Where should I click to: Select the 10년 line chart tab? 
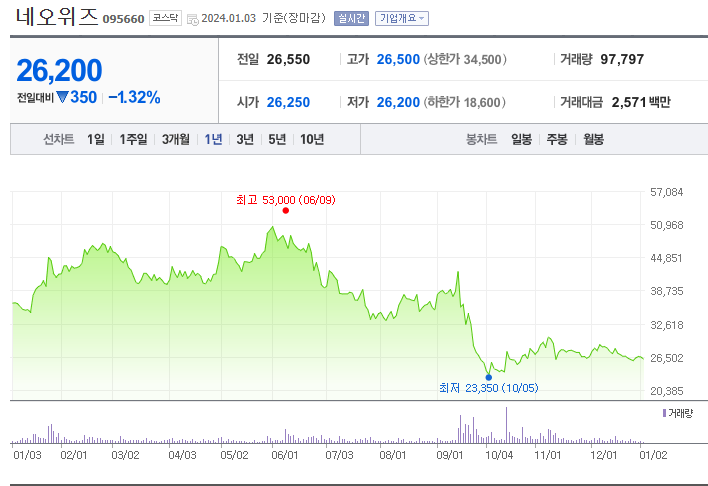[312, 139]
